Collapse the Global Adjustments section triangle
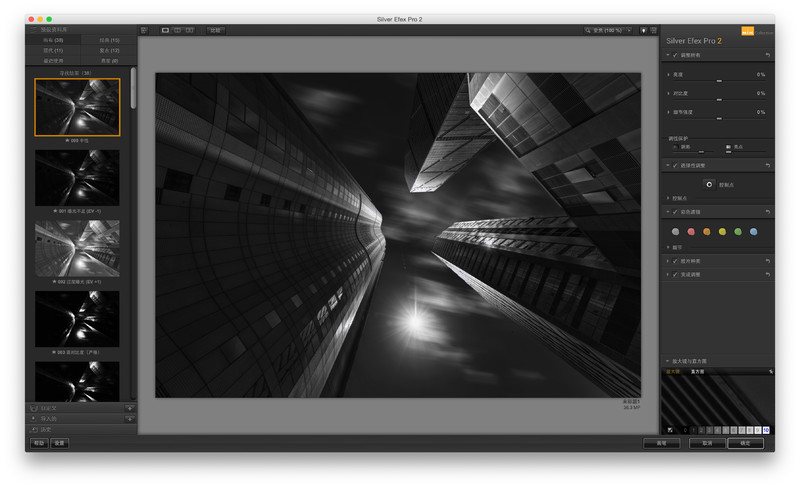Screen dimensions: 800x488 pos(668,55)
